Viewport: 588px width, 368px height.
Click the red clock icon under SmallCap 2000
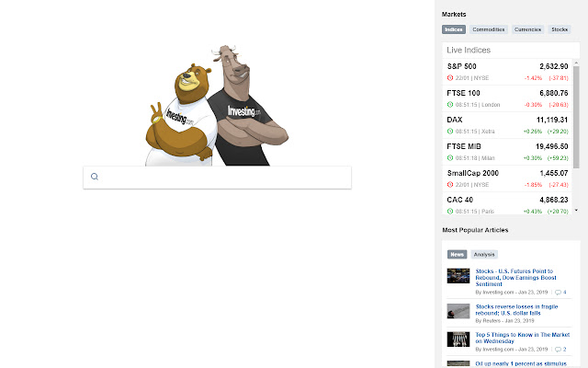(450, 184)
